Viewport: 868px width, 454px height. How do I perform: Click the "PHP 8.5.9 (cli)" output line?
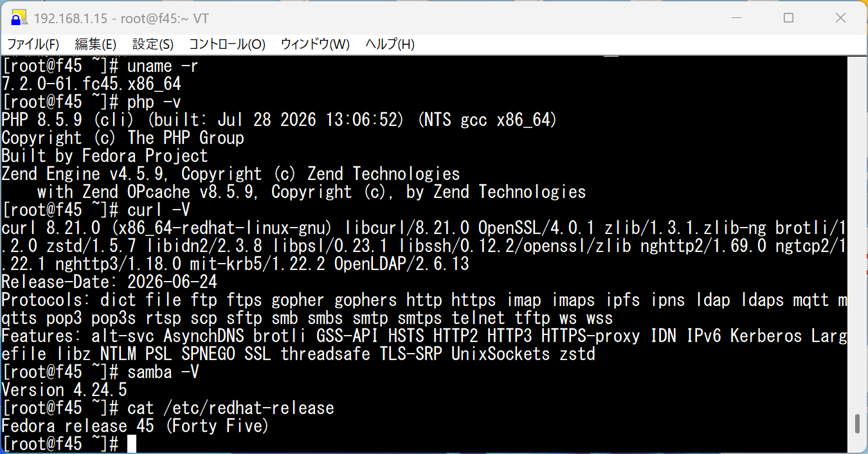(x=280, y=120)
